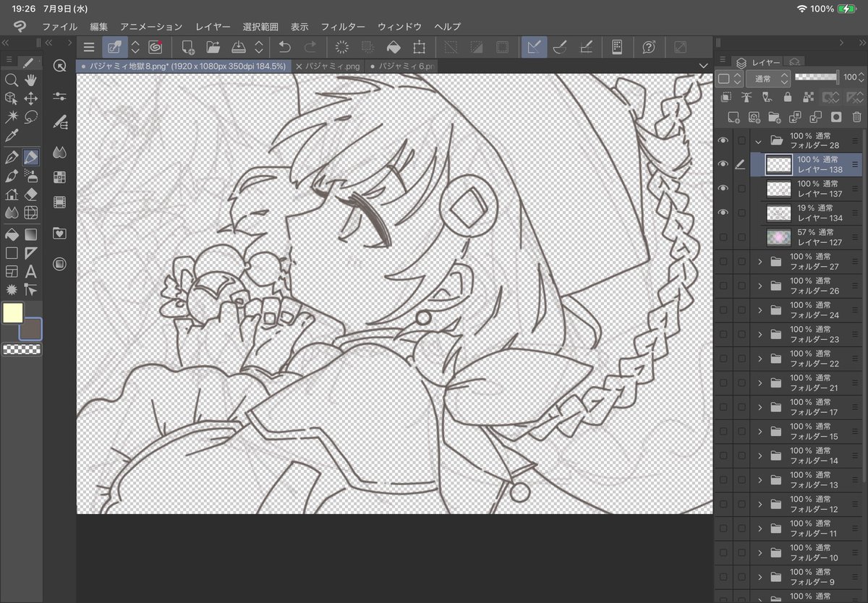Toggle snap to special ruler bowl icon
868x603 pixels.
point(559,48)
